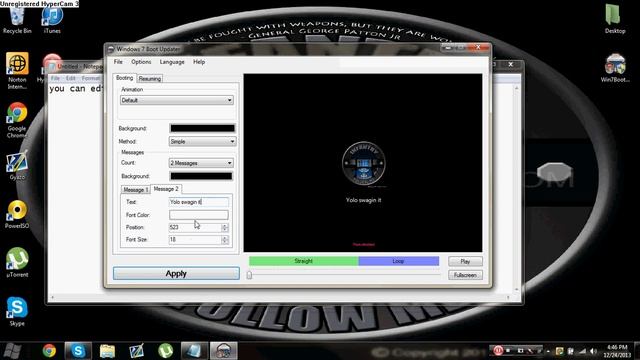Select the Message 2 tab
Viewport: 640px width, 360px height.
[166, 189]
